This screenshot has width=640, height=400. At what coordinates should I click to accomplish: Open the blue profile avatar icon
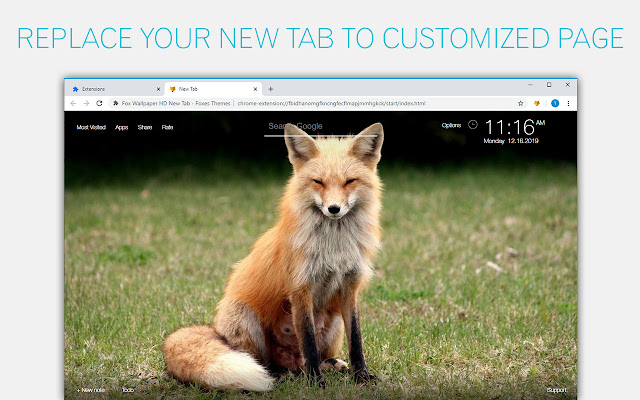pyautogui.click(x=555, y=103)
